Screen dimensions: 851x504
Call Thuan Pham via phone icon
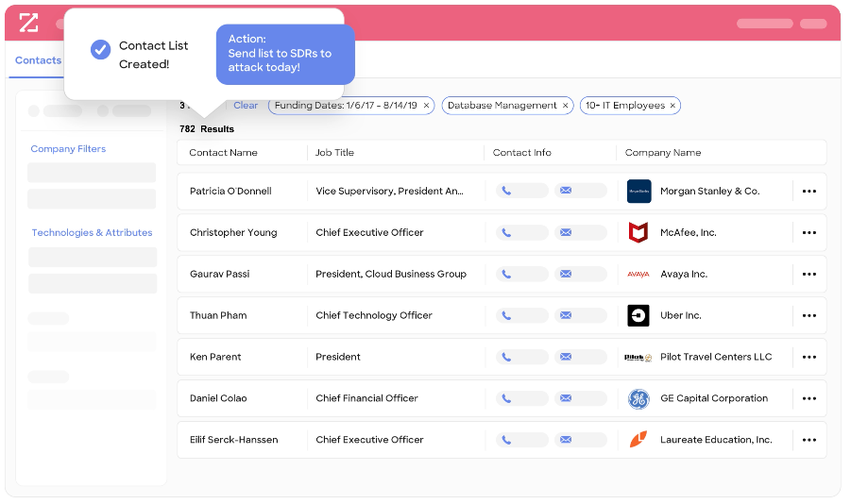506,315
